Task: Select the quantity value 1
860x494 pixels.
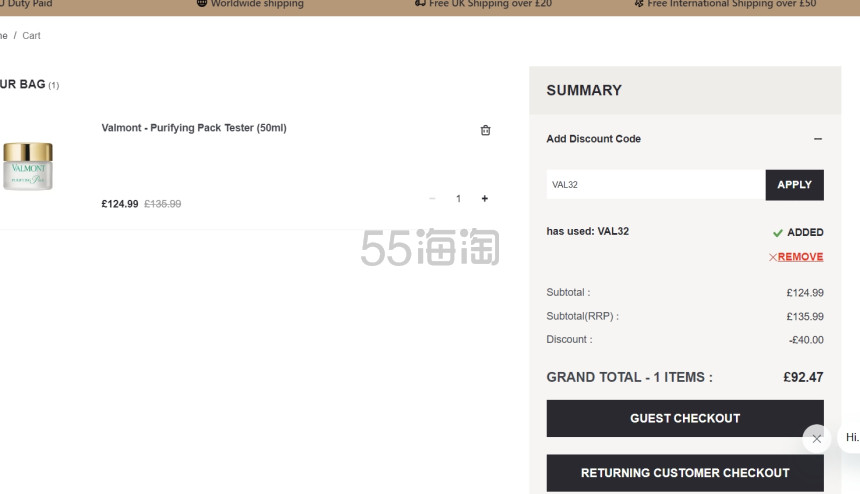Action: tap(458, 198)
